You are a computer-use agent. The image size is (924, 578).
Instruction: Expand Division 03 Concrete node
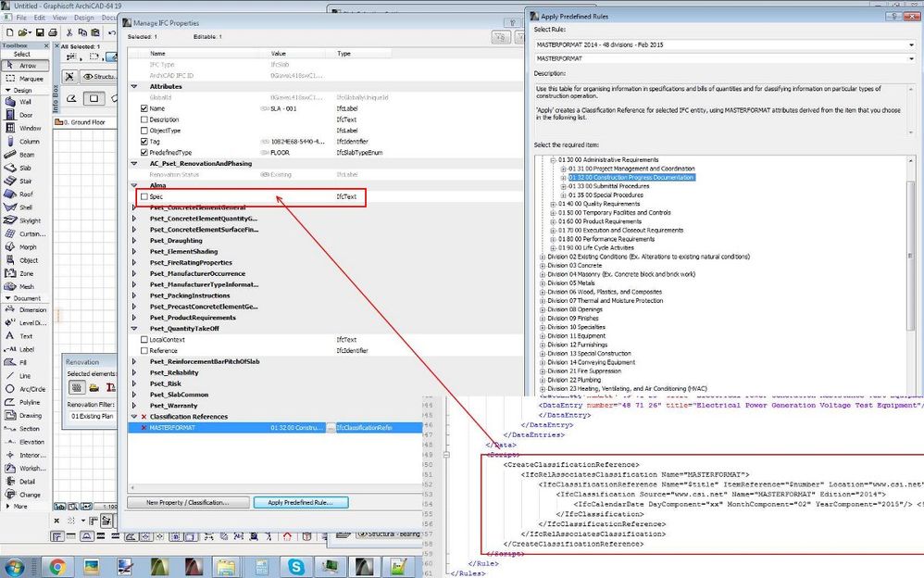click(x=543, y=266)
